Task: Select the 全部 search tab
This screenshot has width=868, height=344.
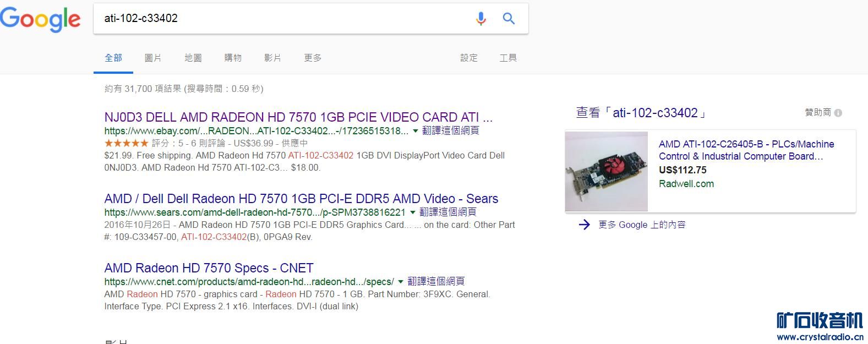Action: (113, 58)
